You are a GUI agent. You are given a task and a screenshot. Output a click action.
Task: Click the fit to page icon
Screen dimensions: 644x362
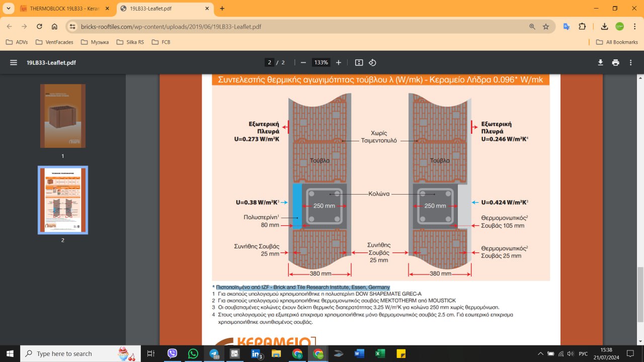coord(359,62)
